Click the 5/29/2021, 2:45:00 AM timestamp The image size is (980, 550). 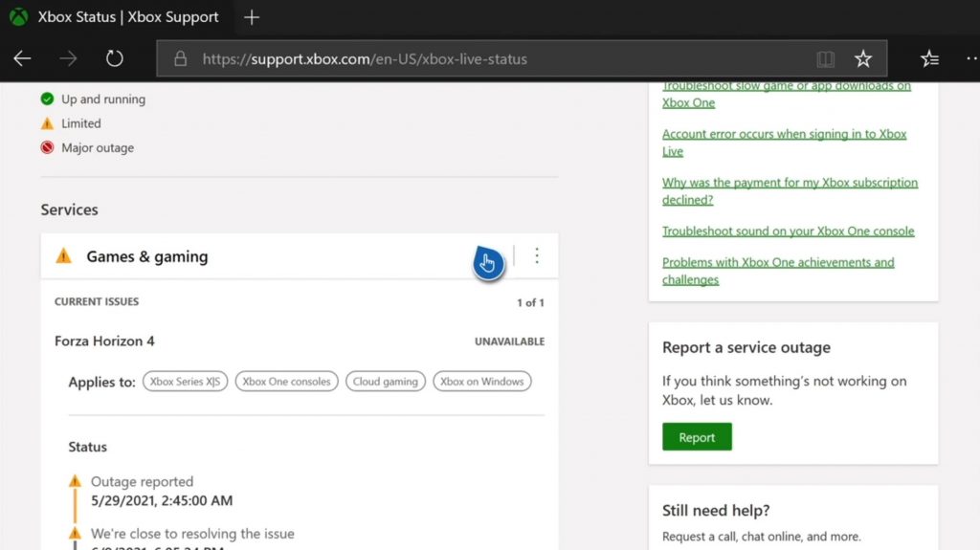[162, 500]
